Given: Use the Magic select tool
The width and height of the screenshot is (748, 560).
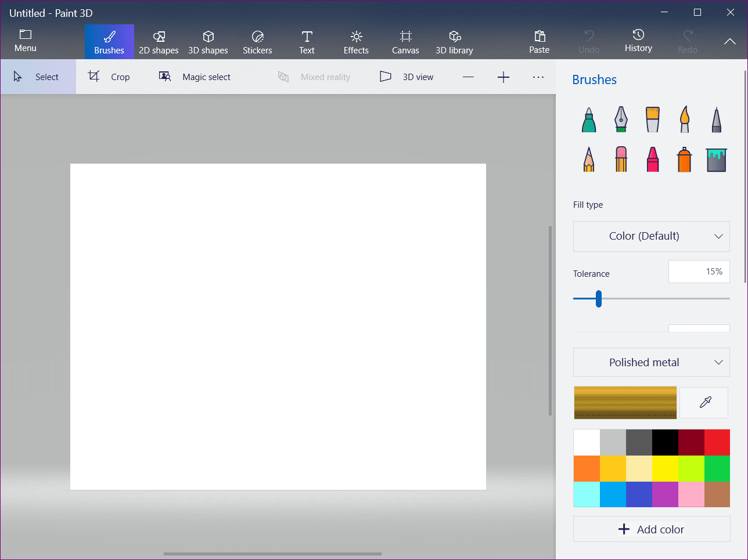Looking at the screenshot, I should (x=195, y=77).
